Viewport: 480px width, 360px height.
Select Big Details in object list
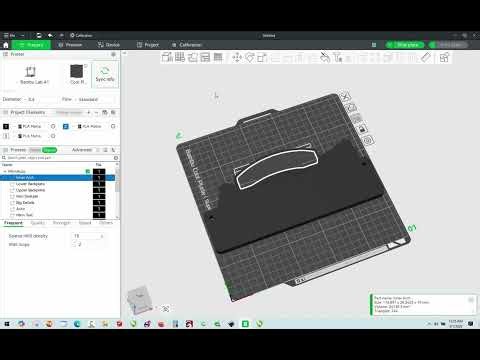click(x=25, y=203)
